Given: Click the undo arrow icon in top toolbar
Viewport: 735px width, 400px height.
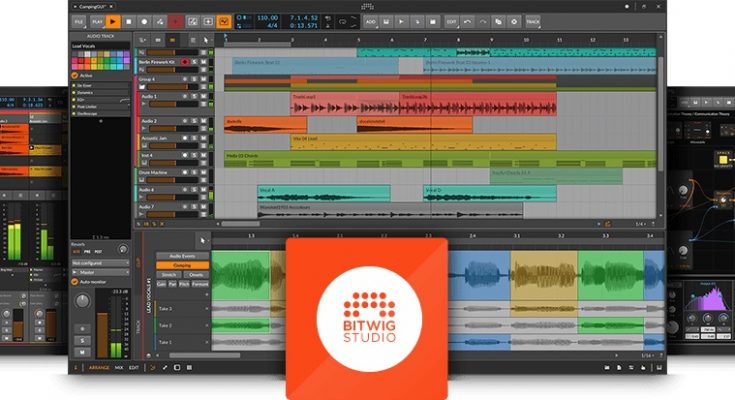Looking at the screenshot, I should click(468, 20).
